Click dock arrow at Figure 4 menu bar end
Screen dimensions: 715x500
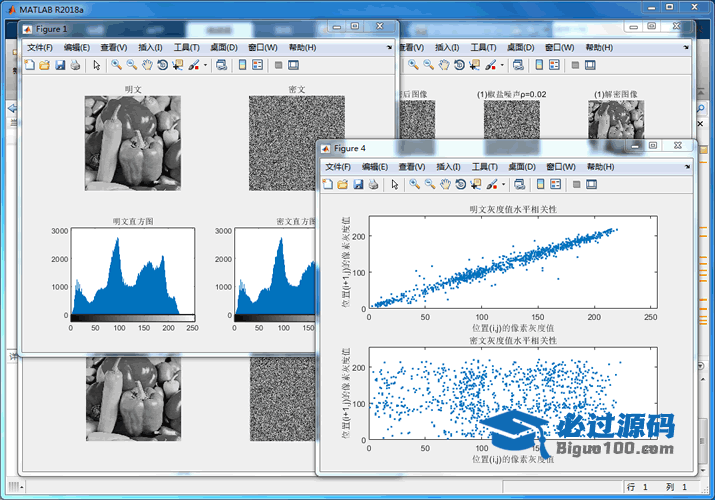(x=687, y=167)
